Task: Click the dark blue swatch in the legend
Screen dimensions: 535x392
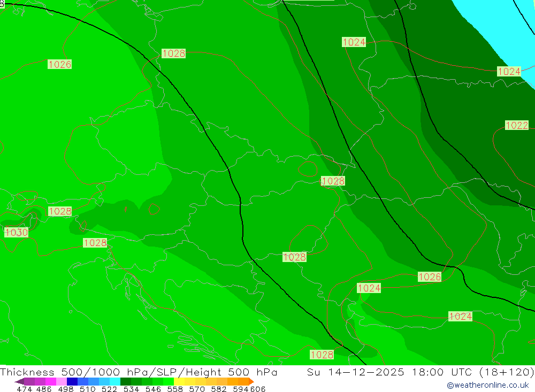Action: [x=72, y=381]
